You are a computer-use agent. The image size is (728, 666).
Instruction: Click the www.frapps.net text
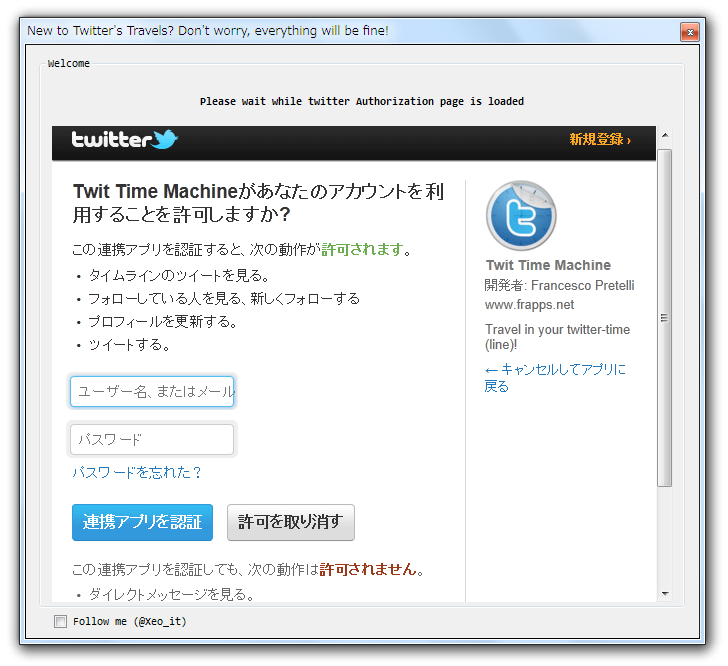529,305
